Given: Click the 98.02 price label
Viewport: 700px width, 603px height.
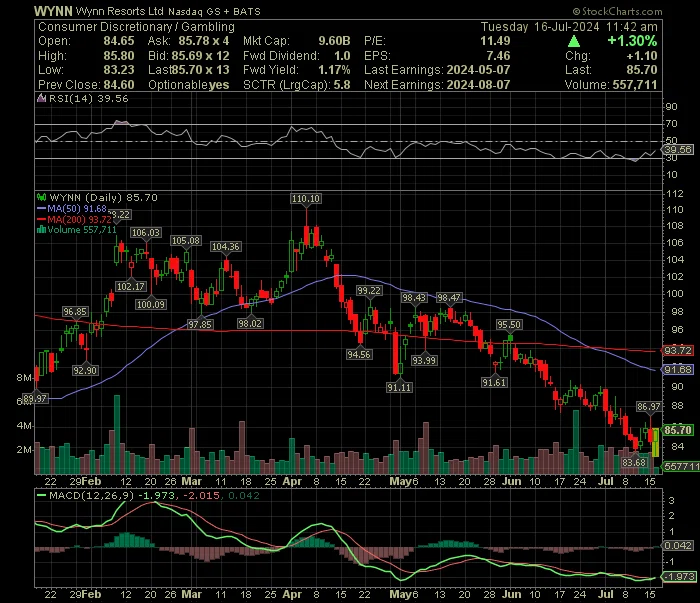Looking at the screenshot, I should point(250,324).
